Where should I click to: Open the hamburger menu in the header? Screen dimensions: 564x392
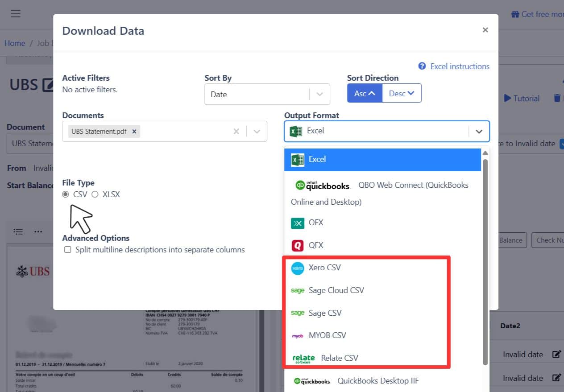coord(16,13)
